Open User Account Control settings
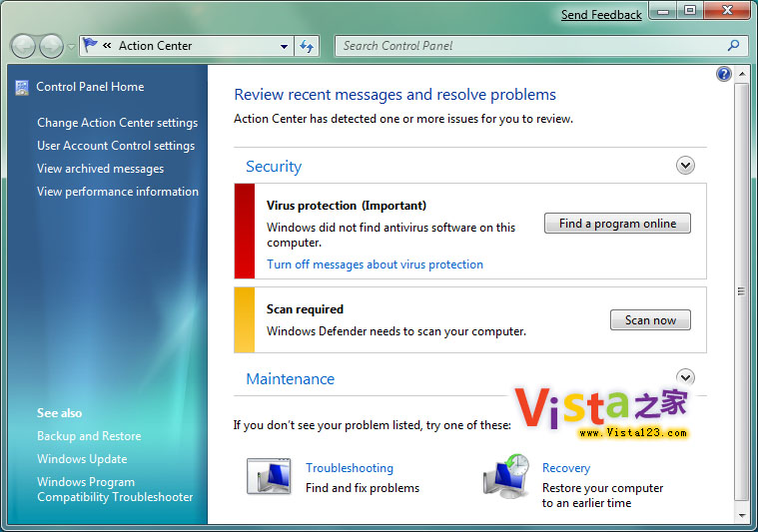The width and height of the screenshot is (758, 532). [x=116, y=146]
